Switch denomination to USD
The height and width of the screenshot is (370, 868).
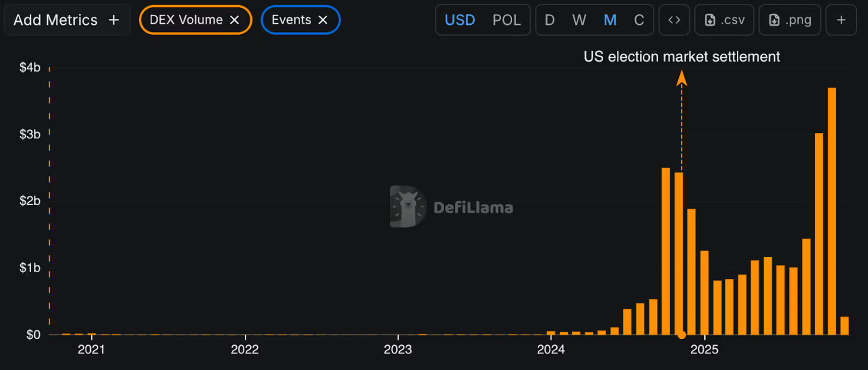pos(460,20)
